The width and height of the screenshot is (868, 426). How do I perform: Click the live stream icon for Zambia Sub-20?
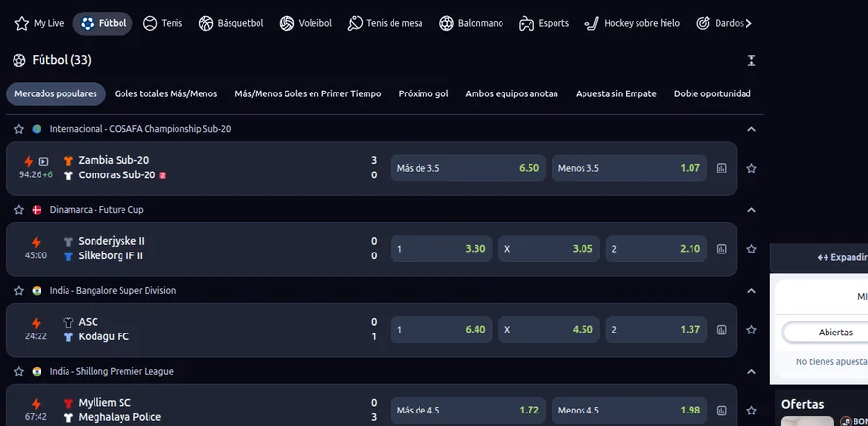pyautogui.click(x=43, y=162)
